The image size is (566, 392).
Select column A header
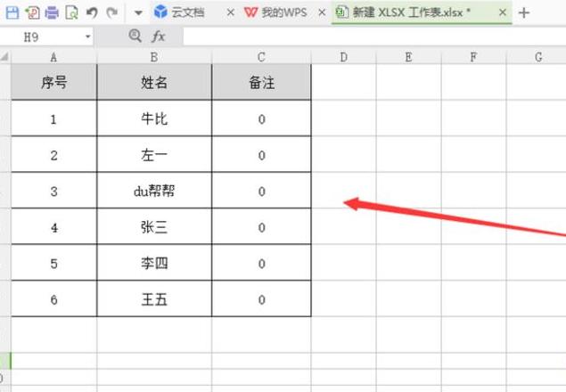click(53, 57)
